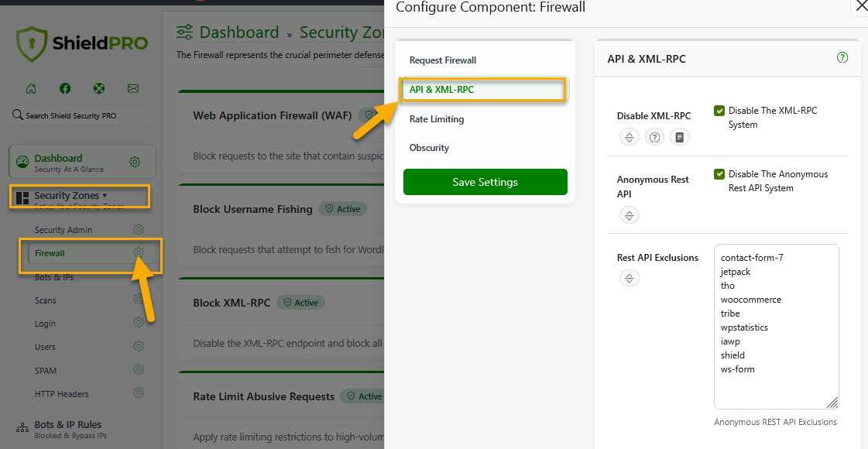The image size is (868, 449).
Task: Click inside the Rest API Exclusions textarea
Action: point(777,327)
